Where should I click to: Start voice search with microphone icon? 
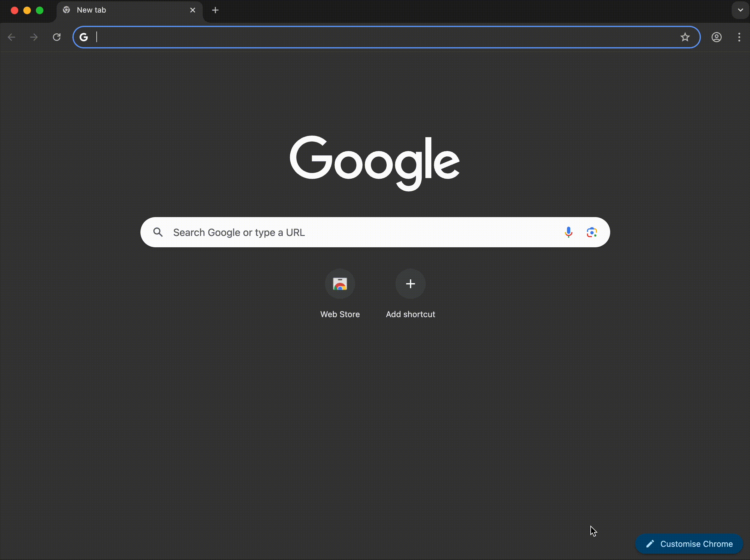(x=568, y=232)
